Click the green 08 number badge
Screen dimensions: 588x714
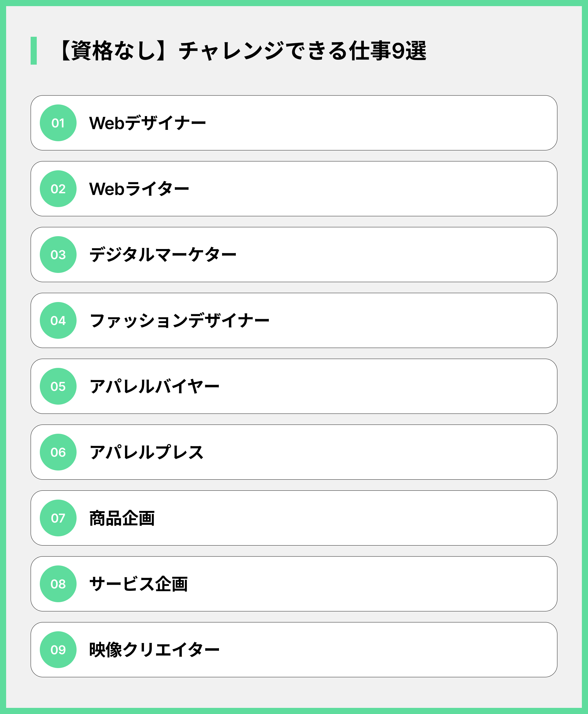coord(58,584)
